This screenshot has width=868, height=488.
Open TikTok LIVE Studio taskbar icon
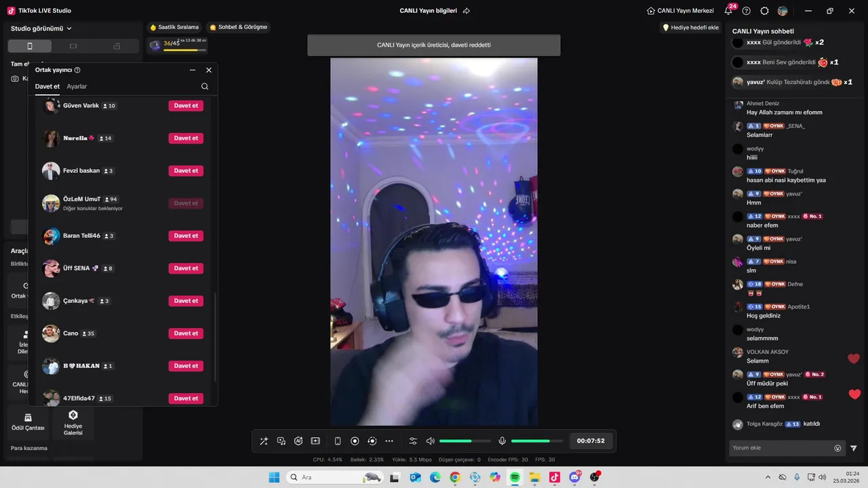[x=555, y=477]
